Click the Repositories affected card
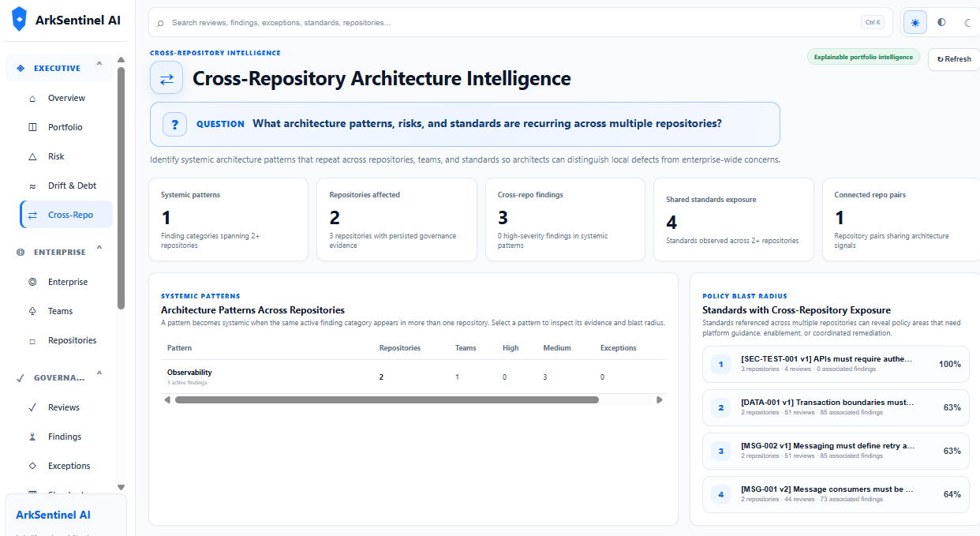Viewport: 980px width, 536px height. point(397,219)
